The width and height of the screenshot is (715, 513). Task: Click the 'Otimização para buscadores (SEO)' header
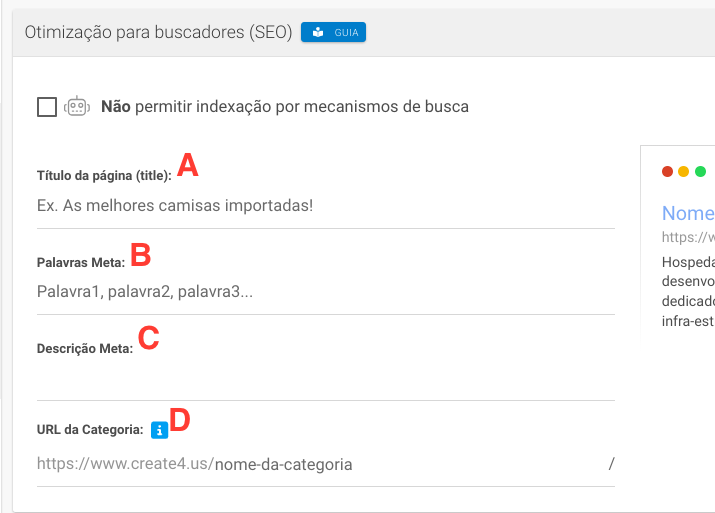point(158,33)
